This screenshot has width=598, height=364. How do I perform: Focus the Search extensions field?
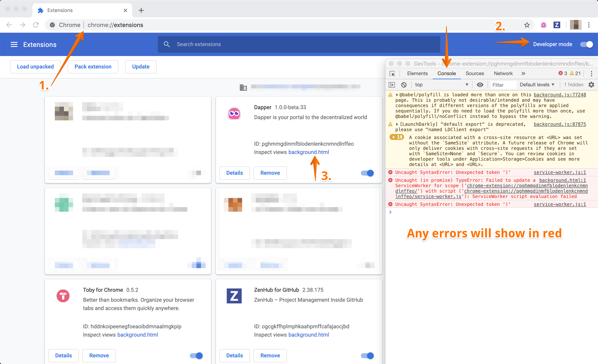click(299, 44)
